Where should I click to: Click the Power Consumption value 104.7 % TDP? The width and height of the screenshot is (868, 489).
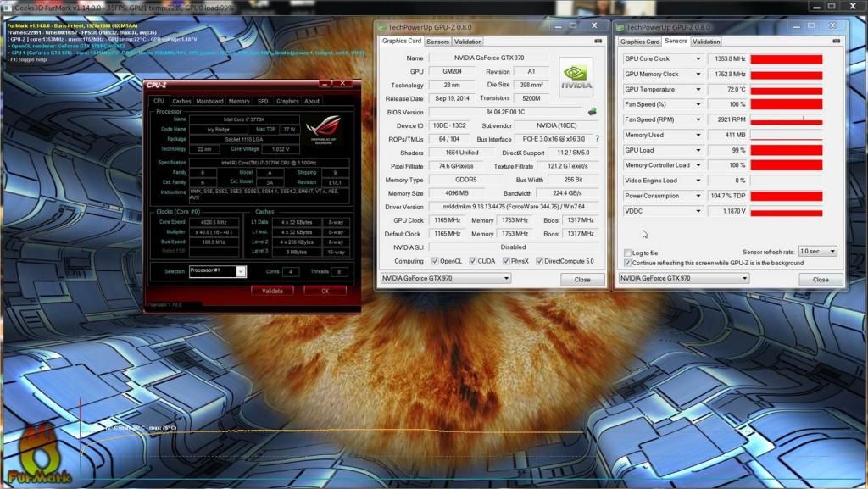(x=728, y=196)
